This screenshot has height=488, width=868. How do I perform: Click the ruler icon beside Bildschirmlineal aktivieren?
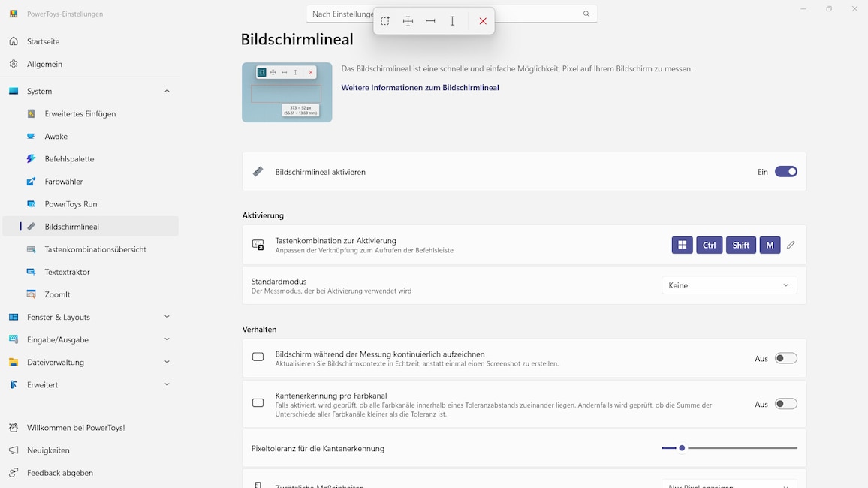258,172
